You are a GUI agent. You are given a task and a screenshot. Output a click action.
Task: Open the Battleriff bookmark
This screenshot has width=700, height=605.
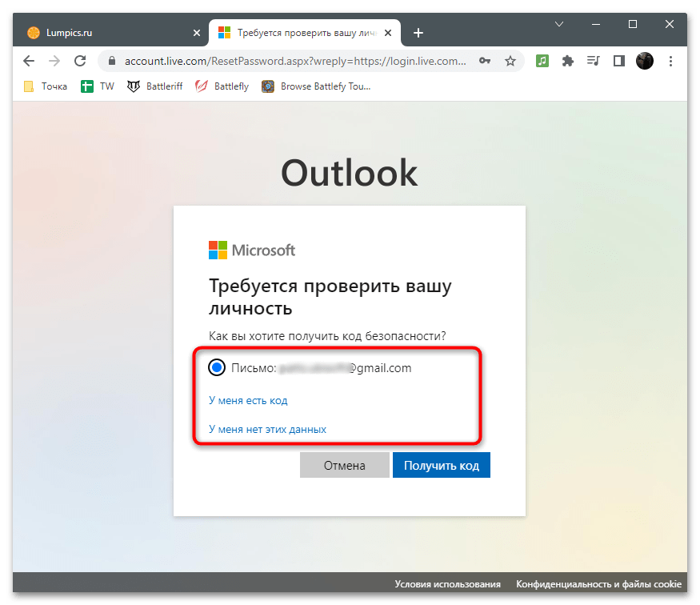[x=155, y=86]
